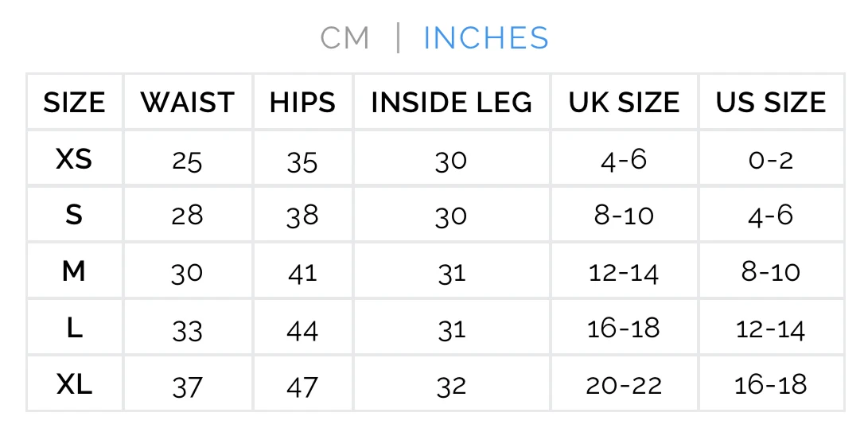Screen dimensions: 868x432
Task: Select the hips value 41 for M
Action: [302, 273]
